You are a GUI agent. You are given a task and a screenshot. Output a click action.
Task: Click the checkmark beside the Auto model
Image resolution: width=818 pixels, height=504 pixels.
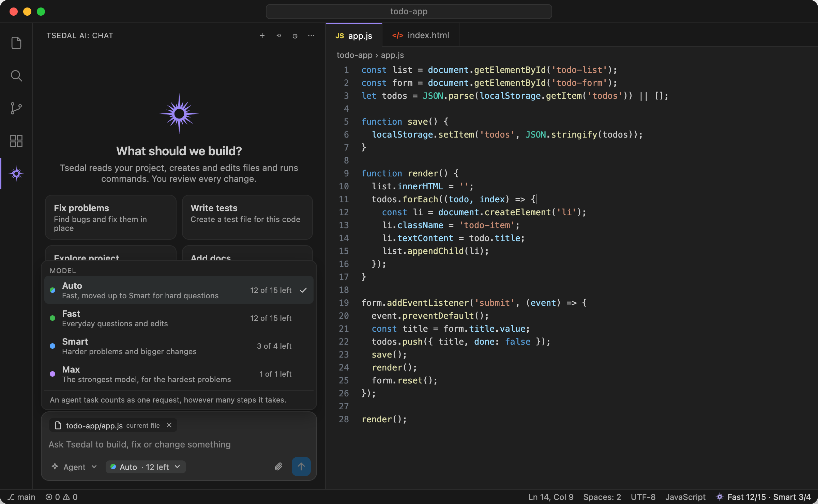(303, 290)
